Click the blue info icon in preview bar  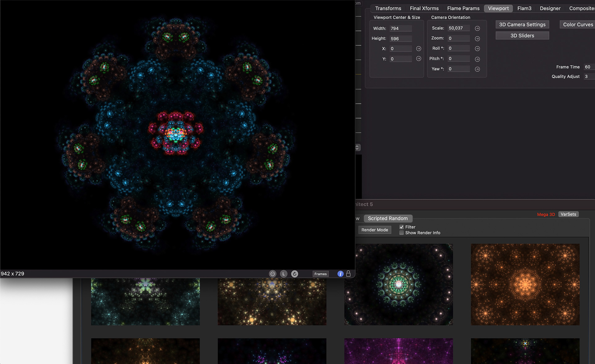click(x=340, y=274)
